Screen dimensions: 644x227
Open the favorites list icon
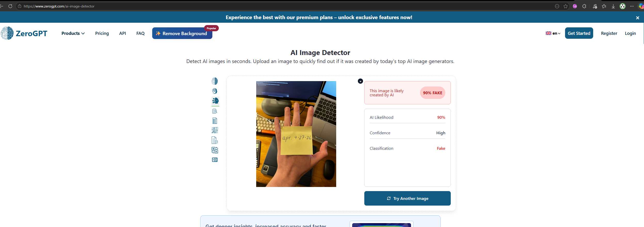tap(604, 6)
